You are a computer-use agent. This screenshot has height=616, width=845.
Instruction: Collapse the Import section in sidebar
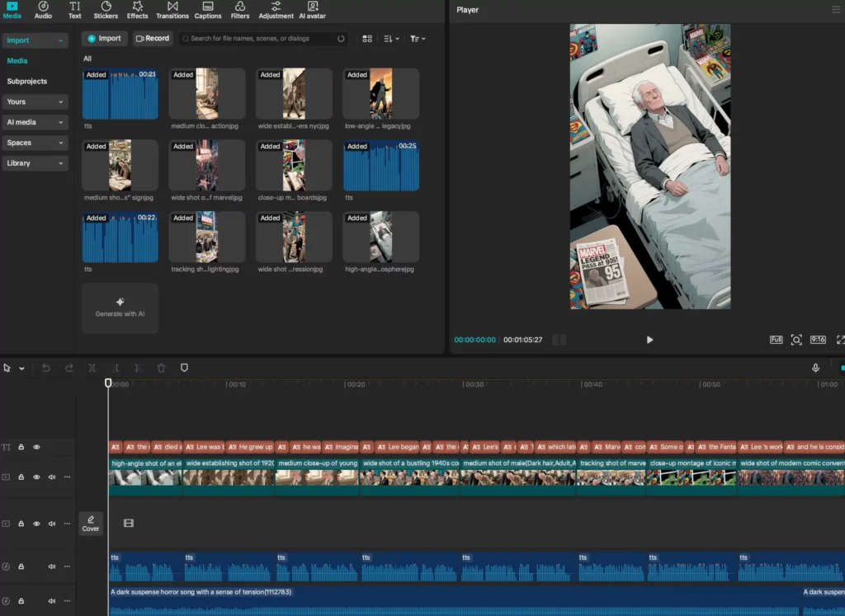pos(35,40)
